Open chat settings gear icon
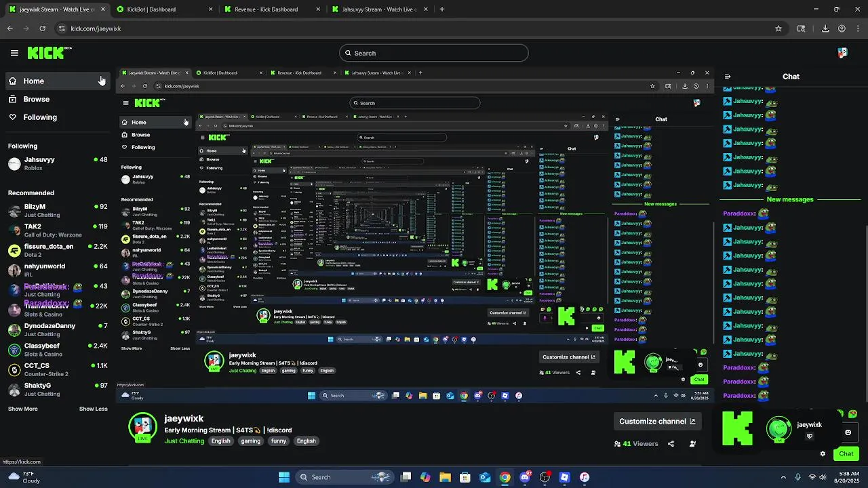The image size is (868, 488). tap(823, 454)
